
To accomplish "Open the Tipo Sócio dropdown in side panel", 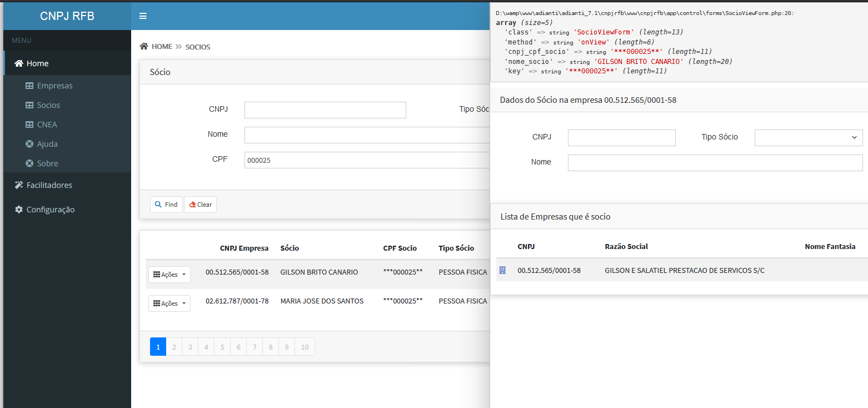I will tap(809, 137).
